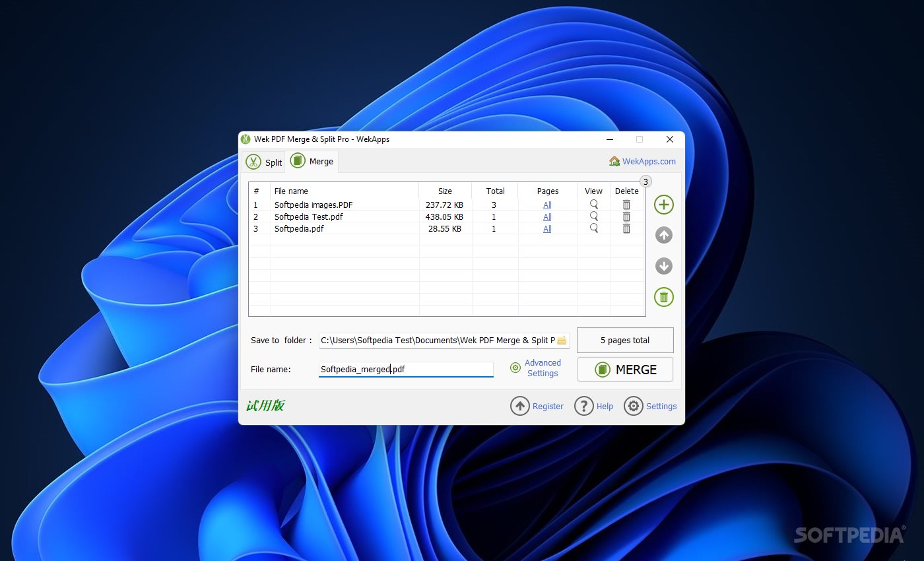The height and width of the screenshot is (561, 924).
Task: Click the File name input field
Action: 406,370
